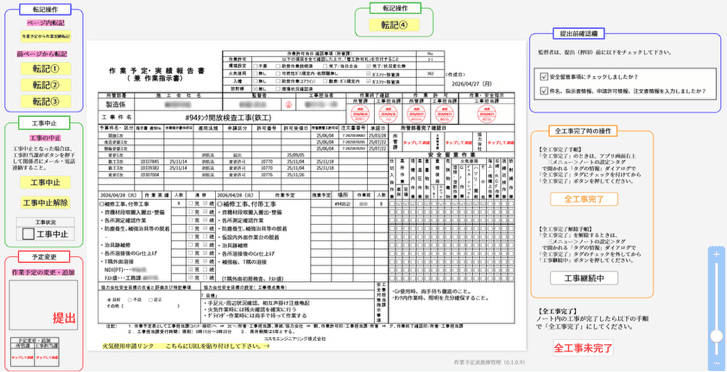
Task: Click the red 全工事未完了 status button
Action: (583, 348)
